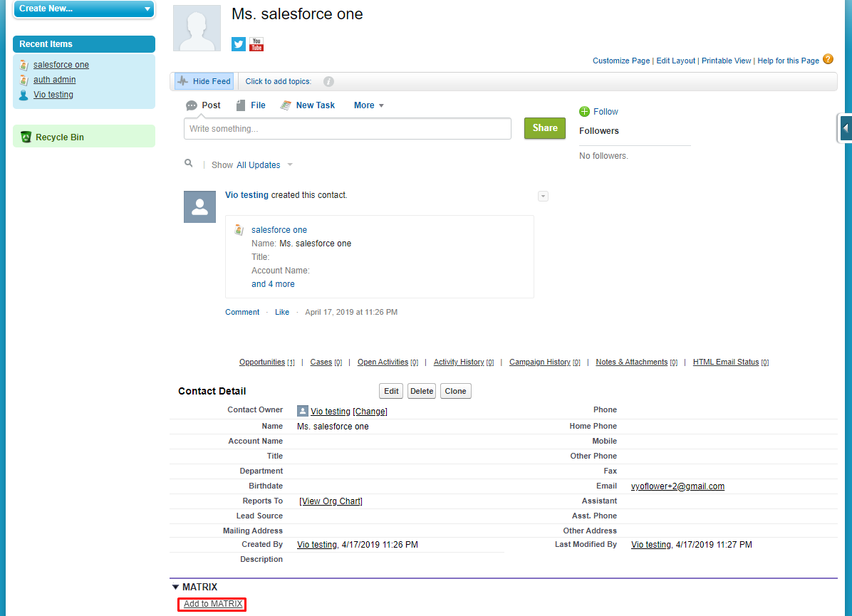Click 'Click to add topics' text
Screen dimensions: 852x616
click(279, 81)
